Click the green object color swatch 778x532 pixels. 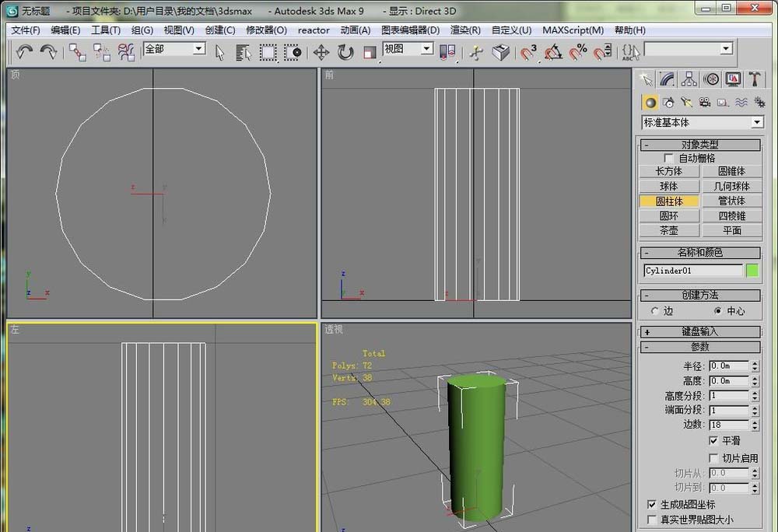752,271
